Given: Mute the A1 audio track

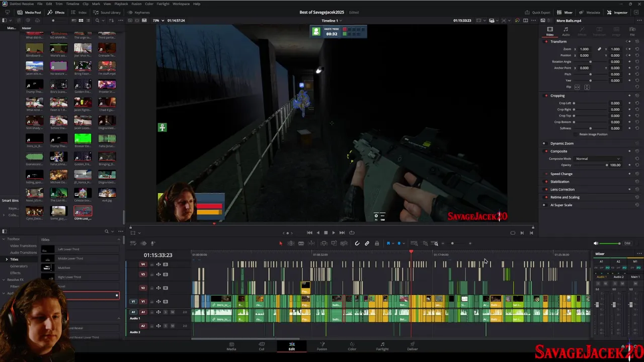Looking at the screenshot, I should tap(173, 312).
